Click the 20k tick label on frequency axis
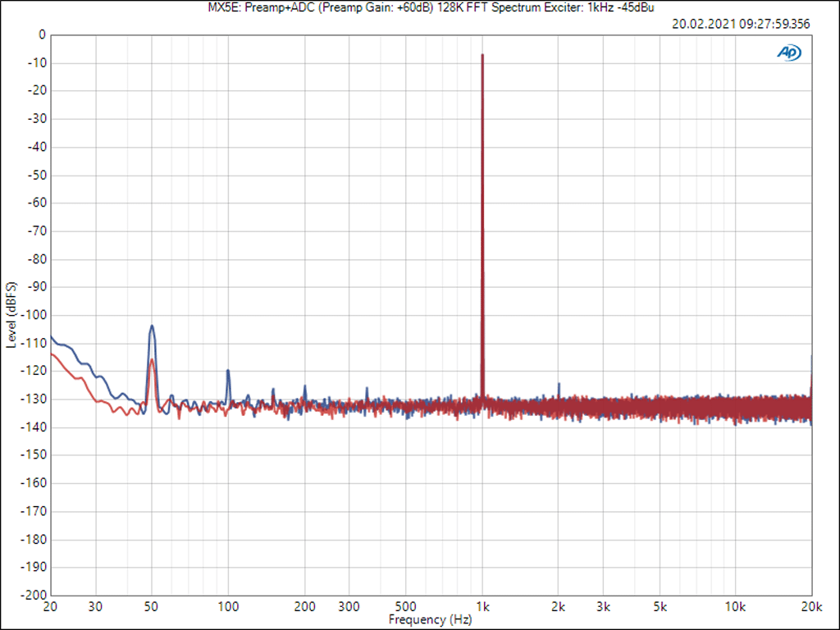The height and width of the screenshot is (630, 840). pyautogui.click(x=811, y=606)
